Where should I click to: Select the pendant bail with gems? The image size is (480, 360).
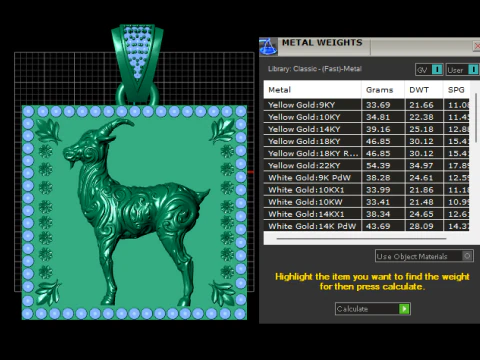pyautogui.click(x=137, y=62)
